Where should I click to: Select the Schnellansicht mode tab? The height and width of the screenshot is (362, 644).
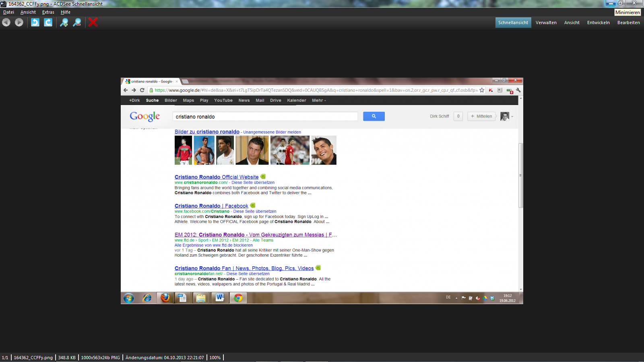(513, 23)
